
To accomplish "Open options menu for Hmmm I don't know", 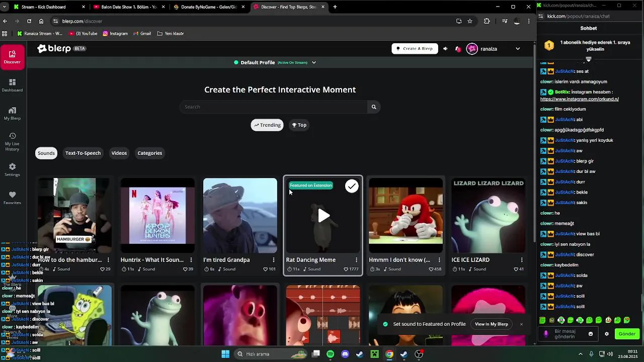I will [x=439, y=260].
